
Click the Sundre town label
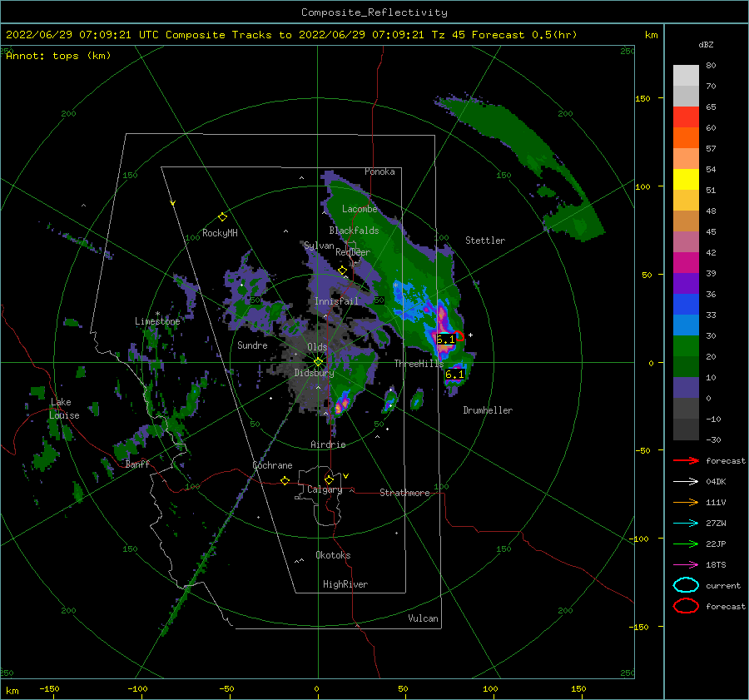coord(252,345)
